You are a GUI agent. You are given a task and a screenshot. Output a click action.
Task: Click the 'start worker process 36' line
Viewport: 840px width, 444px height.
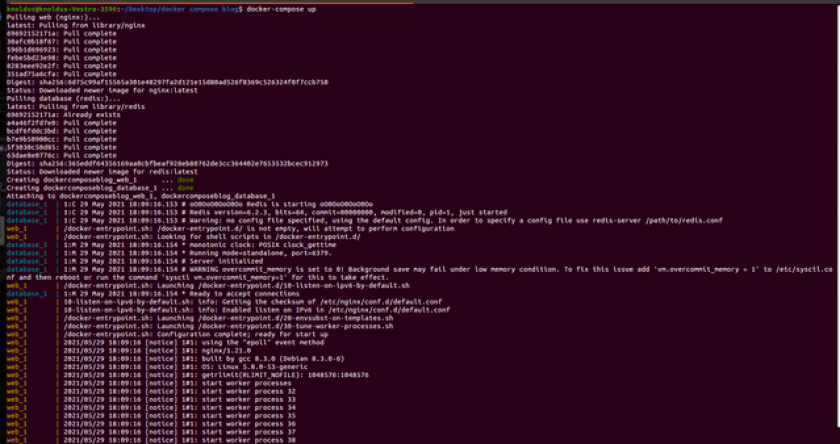pyautogui.click(x=151, y=424)
